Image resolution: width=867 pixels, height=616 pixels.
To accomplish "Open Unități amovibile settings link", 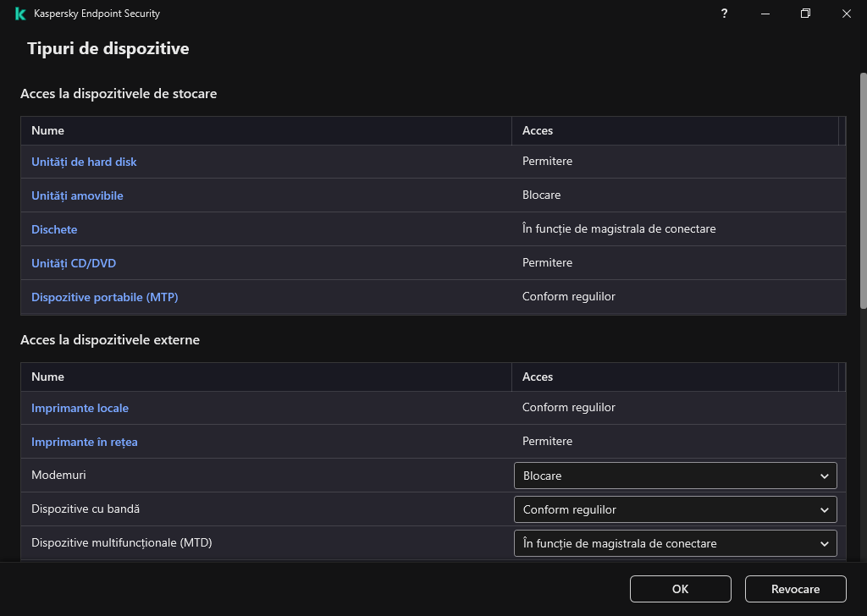I will 77,195.
